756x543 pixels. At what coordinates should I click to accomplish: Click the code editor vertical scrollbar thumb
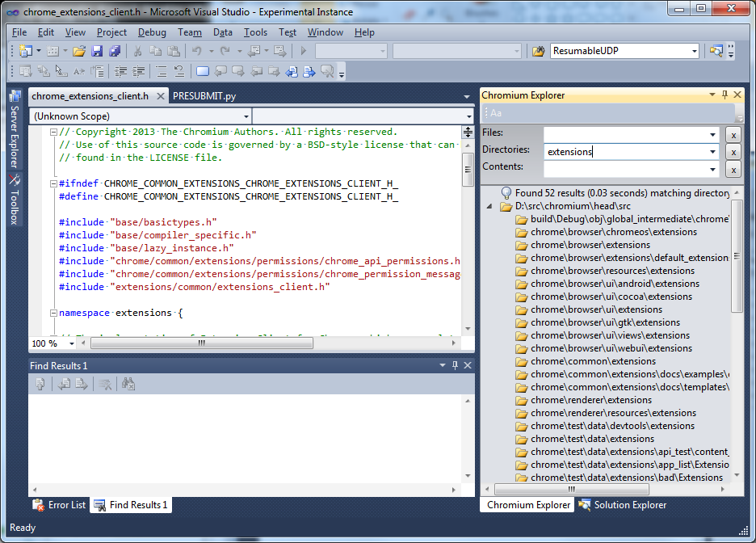click(467, 169)
